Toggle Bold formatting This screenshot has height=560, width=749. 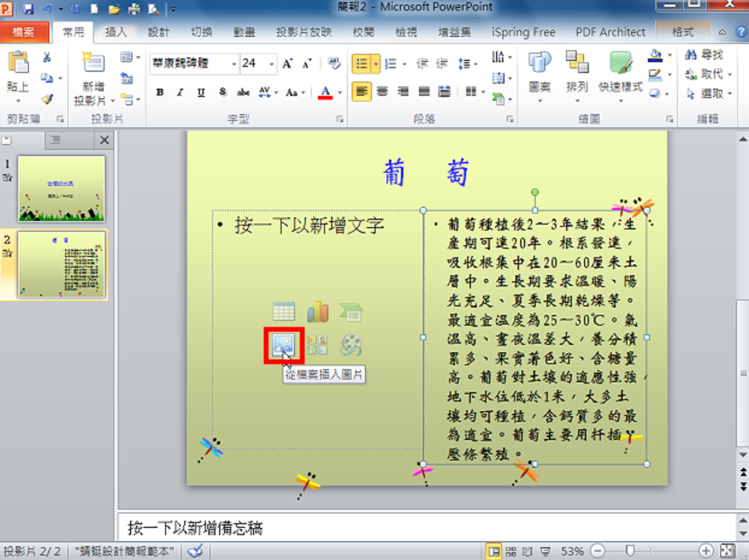160,92
